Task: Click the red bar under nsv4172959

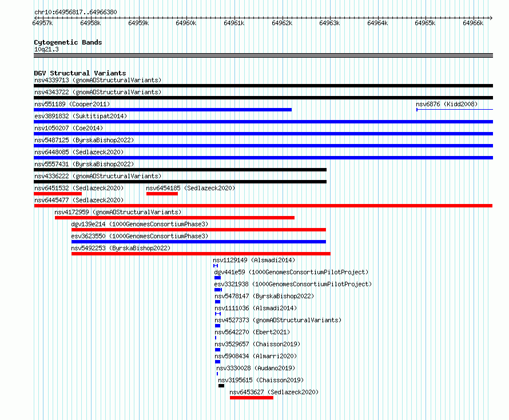Action: (x=174, y=218)
